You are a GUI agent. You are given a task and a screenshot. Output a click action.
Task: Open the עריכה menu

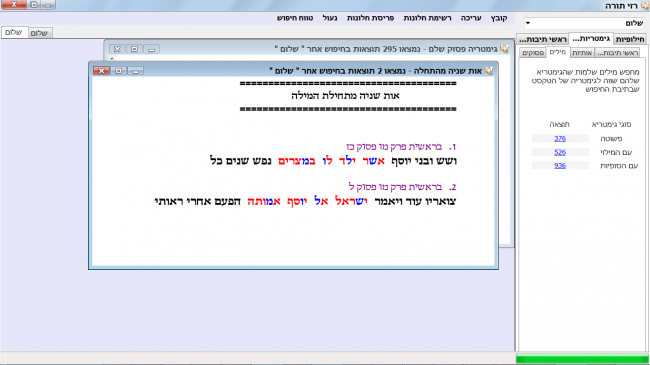point(471,18)
